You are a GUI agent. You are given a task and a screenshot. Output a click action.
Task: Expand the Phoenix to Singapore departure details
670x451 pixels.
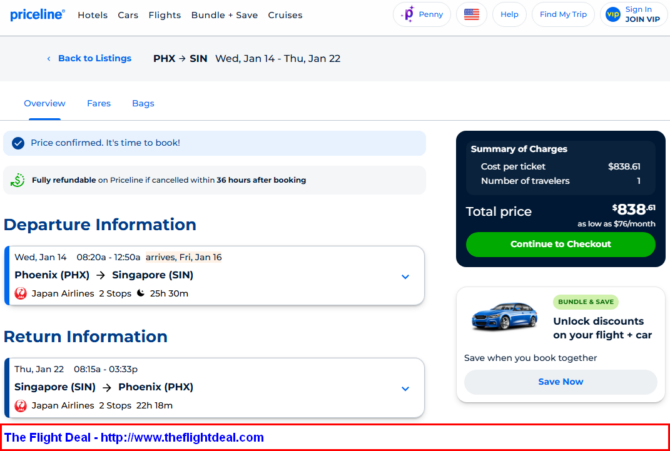click(406, 277)
